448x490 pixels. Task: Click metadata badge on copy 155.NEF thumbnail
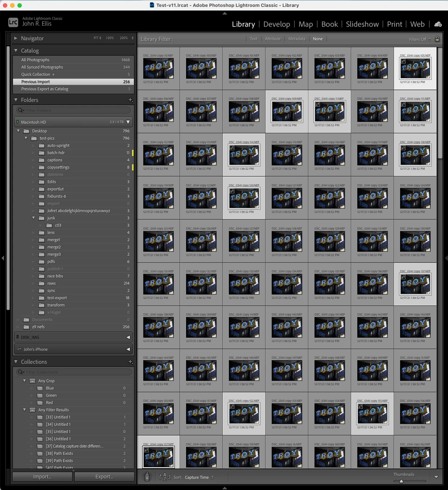pos(361,407)
